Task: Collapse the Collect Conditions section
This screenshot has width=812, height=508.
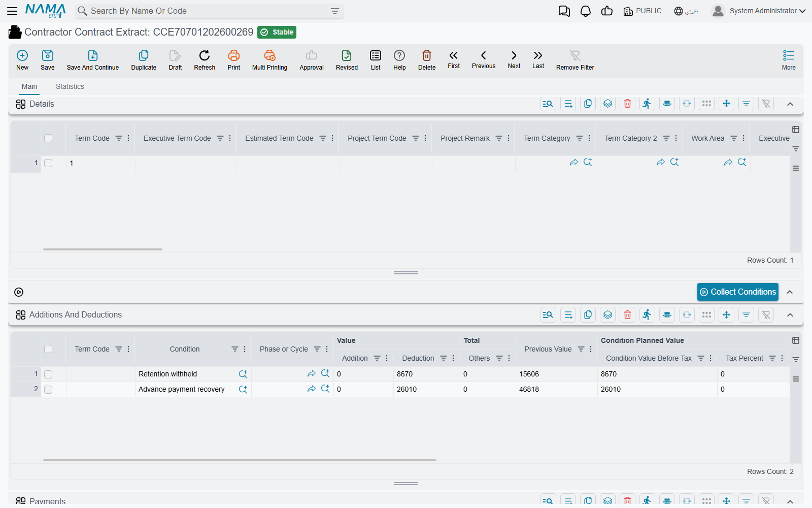Action: [790, 292]
